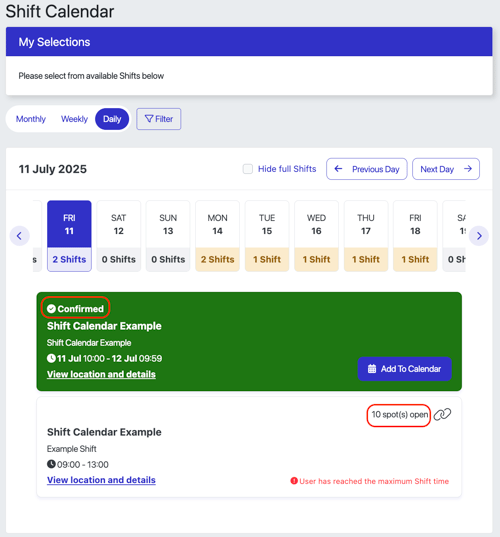The width and height of the screenshot is (500, 537).
Task: Click the Confirmed checkmark icon
Action: [51, 309]
